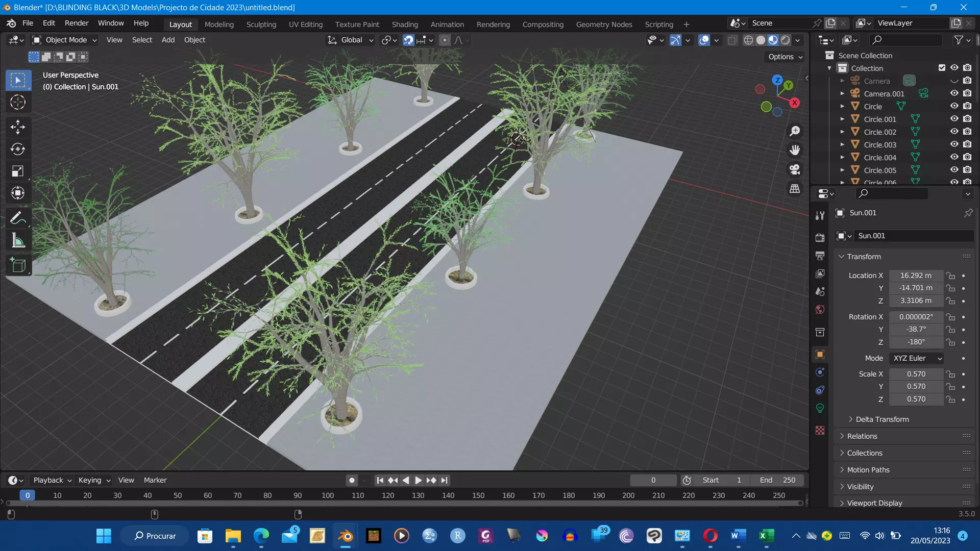Select the Rotate tool
This screenshot has height=551, width=980.
18,149
